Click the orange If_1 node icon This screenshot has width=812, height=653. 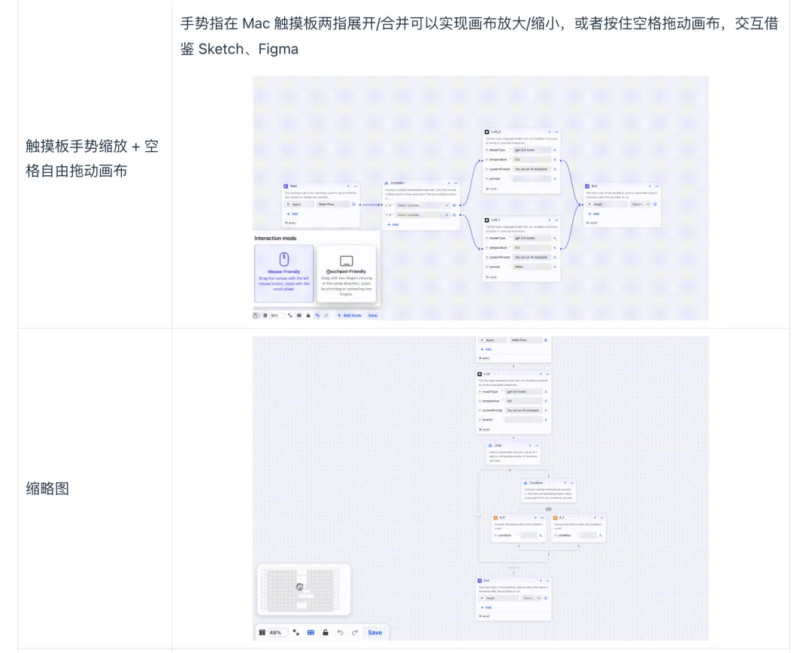555,518
